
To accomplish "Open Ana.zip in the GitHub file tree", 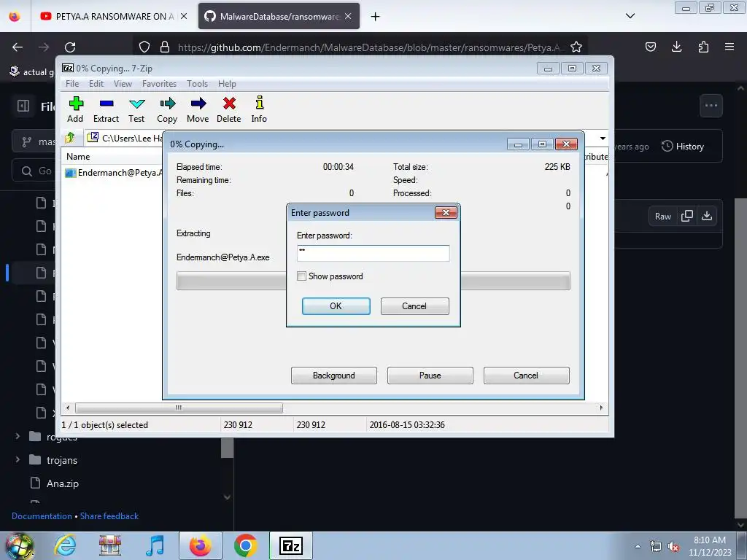I will (63, 483).
